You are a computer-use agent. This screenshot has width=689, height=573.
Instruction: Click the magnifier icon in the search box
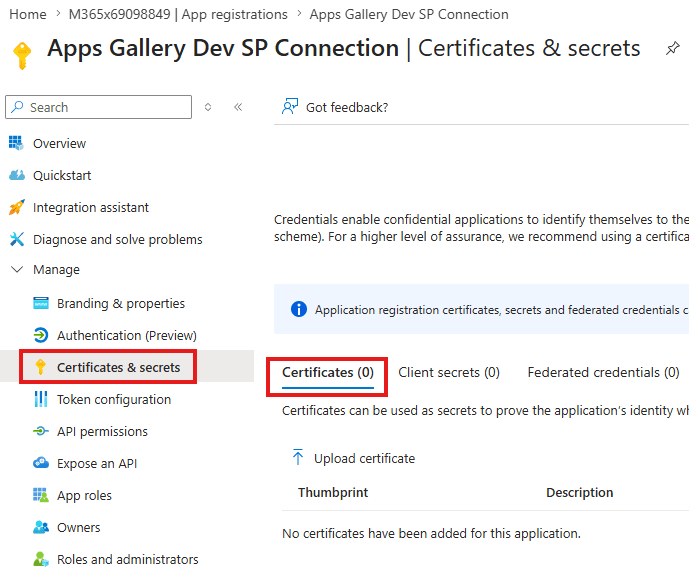(x=17, y=106)
